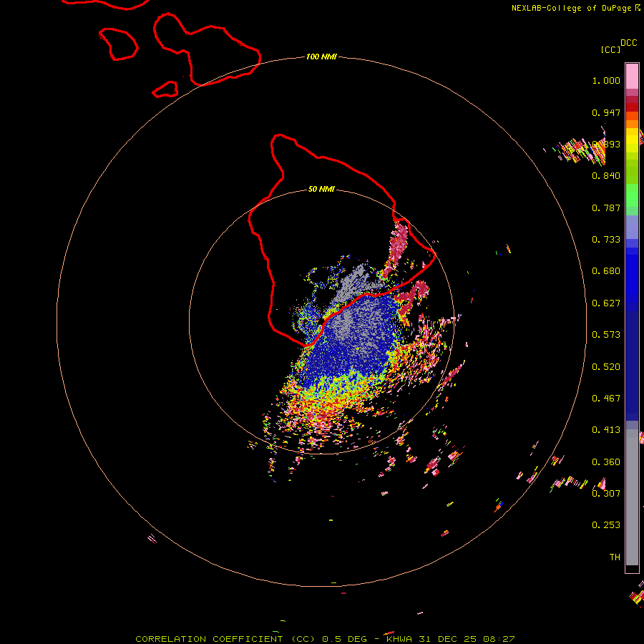Click the 0.307 color scale value
644x644 pixels.
pyautogui.click(x=606, y=493)
